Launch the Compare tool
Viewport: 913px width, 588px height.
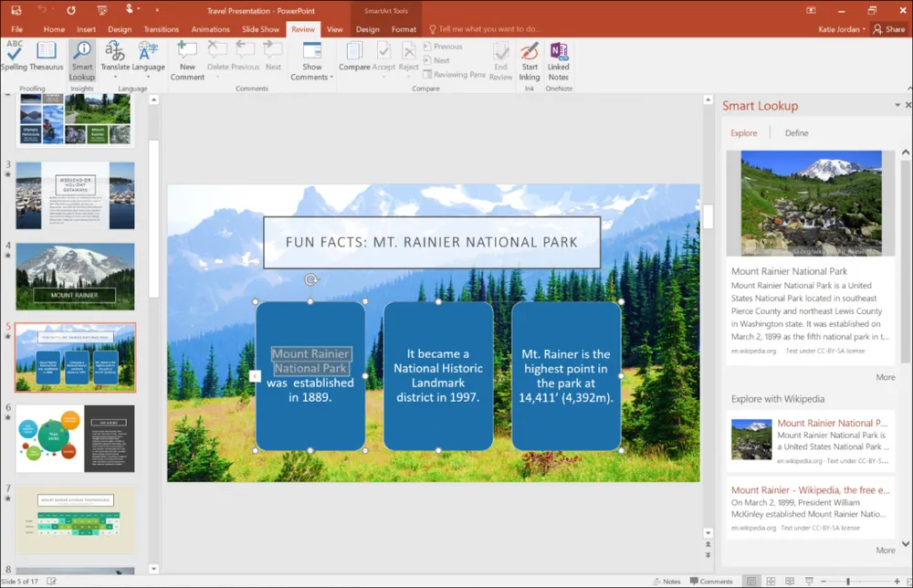pyautogui.click(x=354, y=58)
